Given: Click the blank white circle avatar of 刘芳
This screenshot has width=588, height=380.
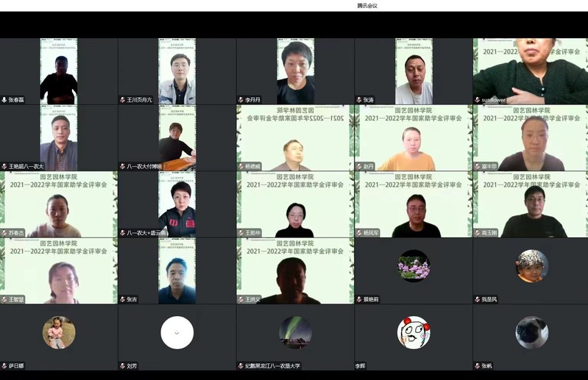Looking at the screenshot, I should pos(177,332).
